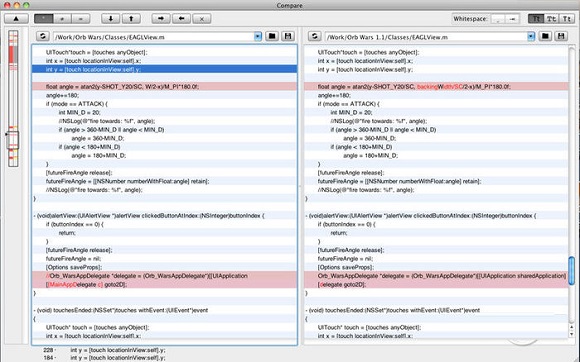The image size is (580, 362).
Task: Copy change to left with left-arrow button
Action: pyautogui.click(x=181, y=18)
